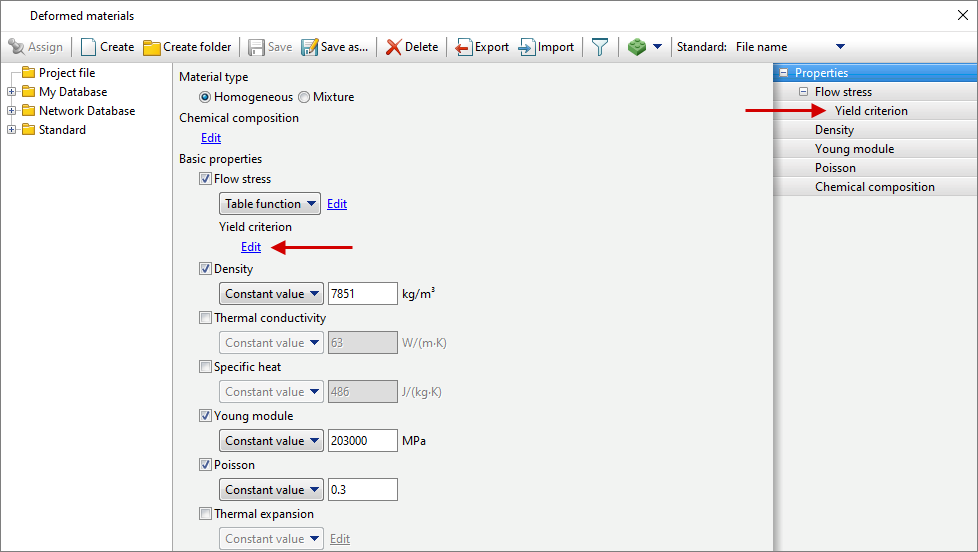
Task: Click the Density value input field
Action: coord(362,294)
